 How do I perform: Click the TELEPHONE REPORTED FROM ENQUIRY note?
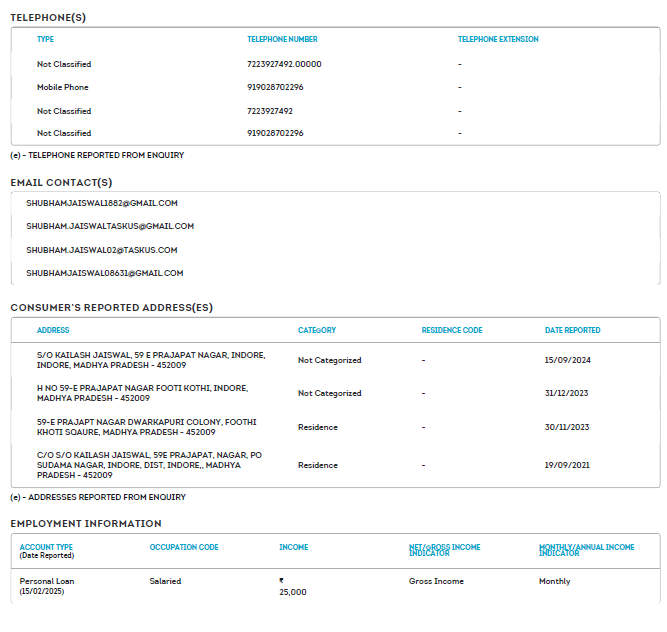coord(97,155)
